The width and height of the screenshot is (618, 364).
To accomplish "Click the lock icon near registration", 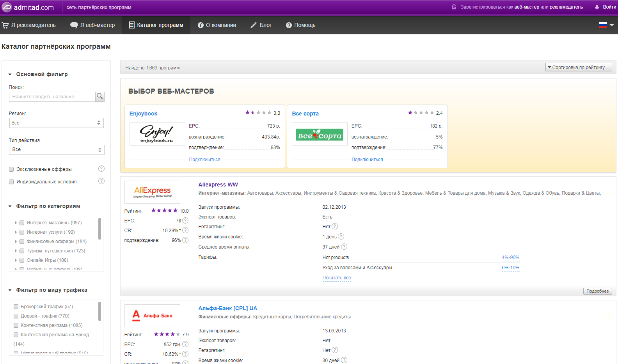I will 454,7.
